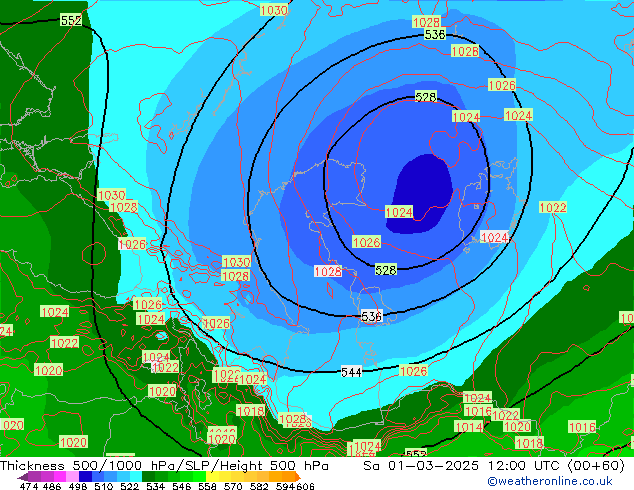Image resolution: width=634 pixels, height=490 pixels.
Task: Click the 570 legend value
Action: click(233, 486)
